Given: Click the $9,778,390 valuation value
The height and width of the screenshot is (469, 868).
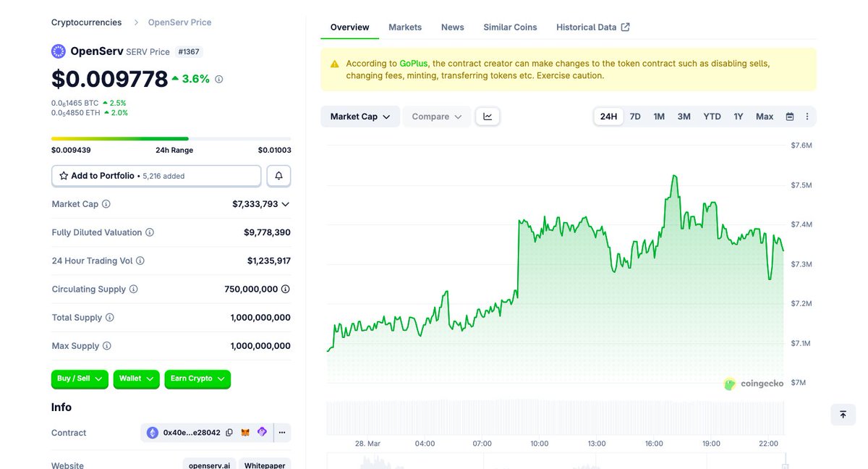Looking at the screenshot, I should click(267, 232).
